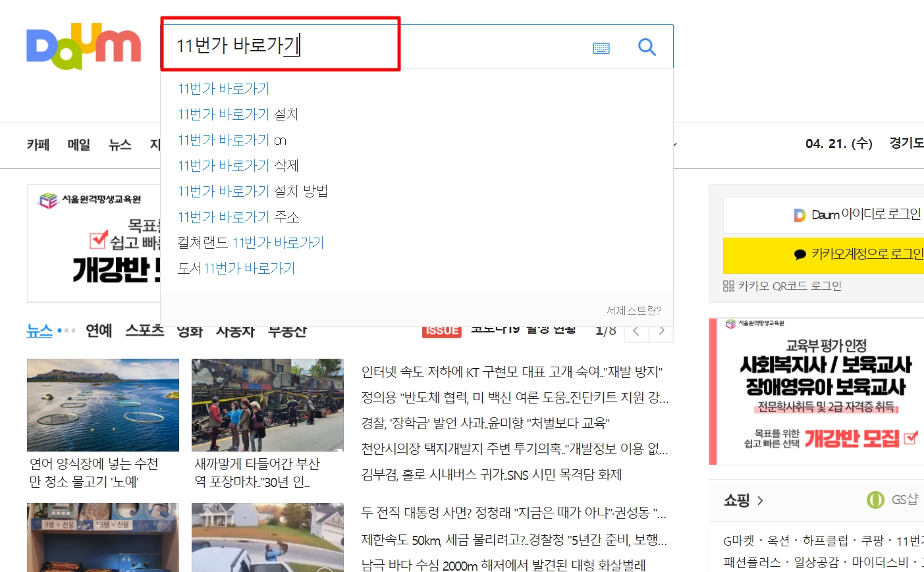Click the date '04. 21. (수)'
Viewport: 924px width, 572px height.
[x=838, y=143]
